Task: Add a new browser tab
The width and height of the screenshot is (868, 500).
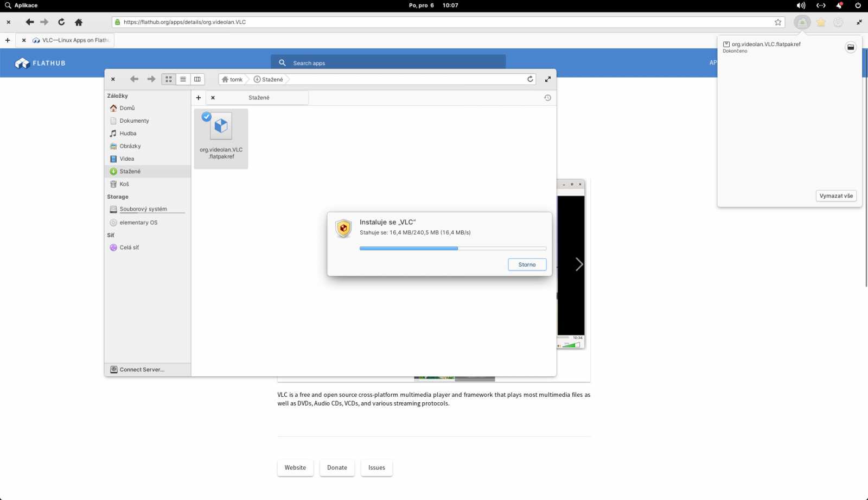Action: 8,40
